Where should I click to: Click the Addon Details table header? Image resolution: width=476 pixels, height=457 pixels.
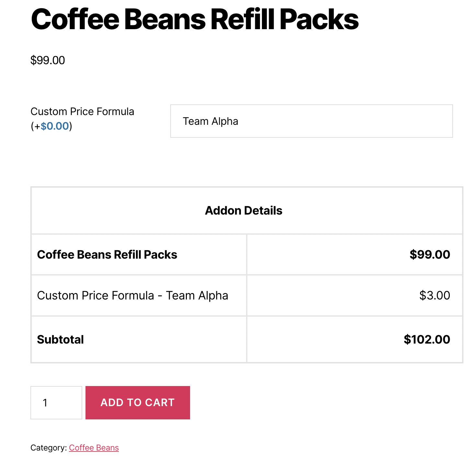(244, 211)
